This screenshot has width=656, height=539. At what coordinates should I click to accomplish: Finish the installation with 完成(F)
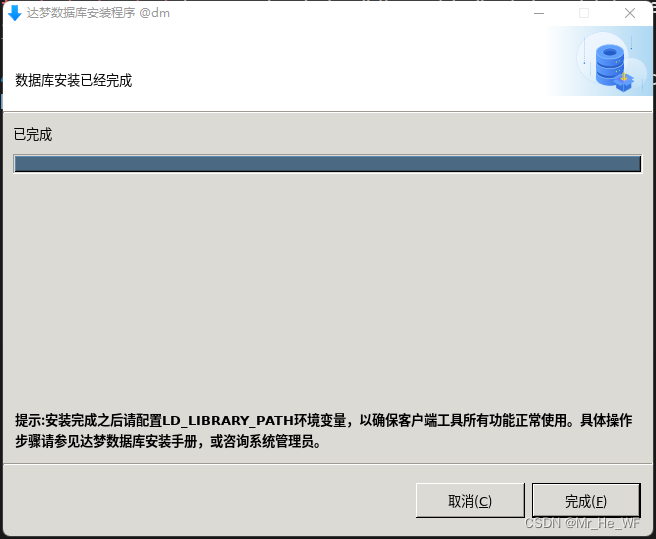[x=586, y=500]
